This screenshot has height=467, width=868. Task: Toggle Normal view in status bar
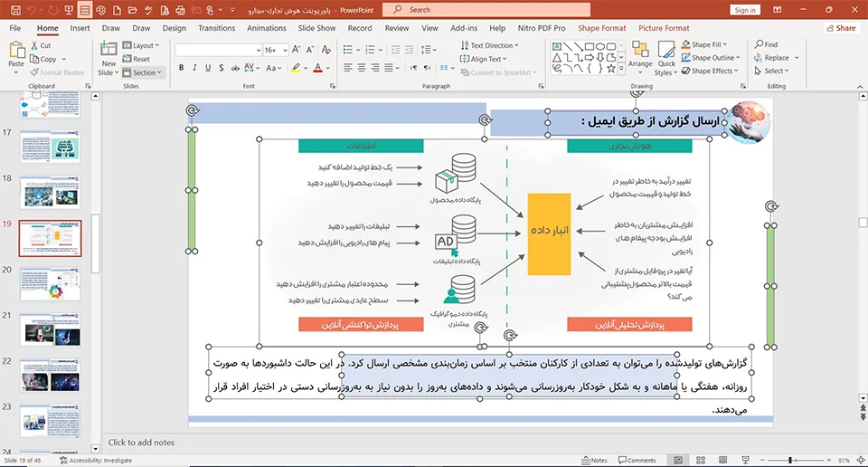[678, 461]
